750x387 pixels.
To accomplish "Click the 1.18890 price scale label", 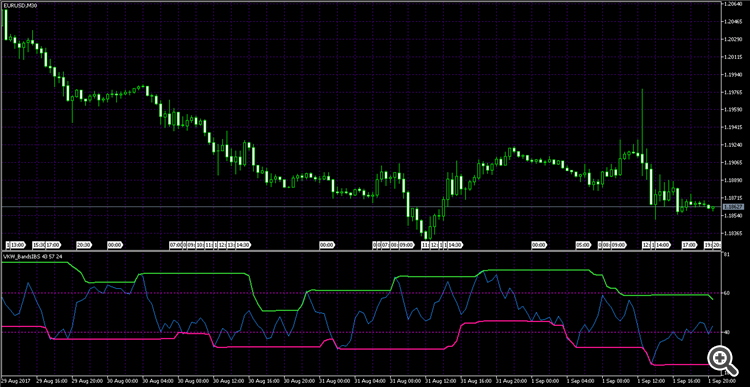I will (733, 180).
